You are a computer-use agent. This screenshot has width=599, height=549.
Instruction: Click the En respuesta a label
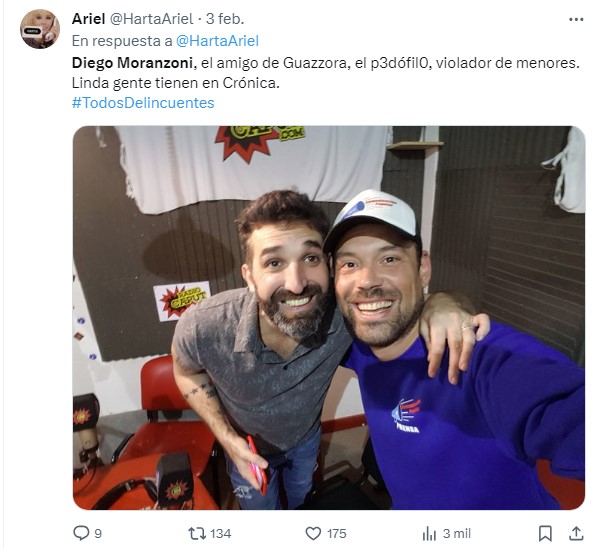tap(122, 41)
